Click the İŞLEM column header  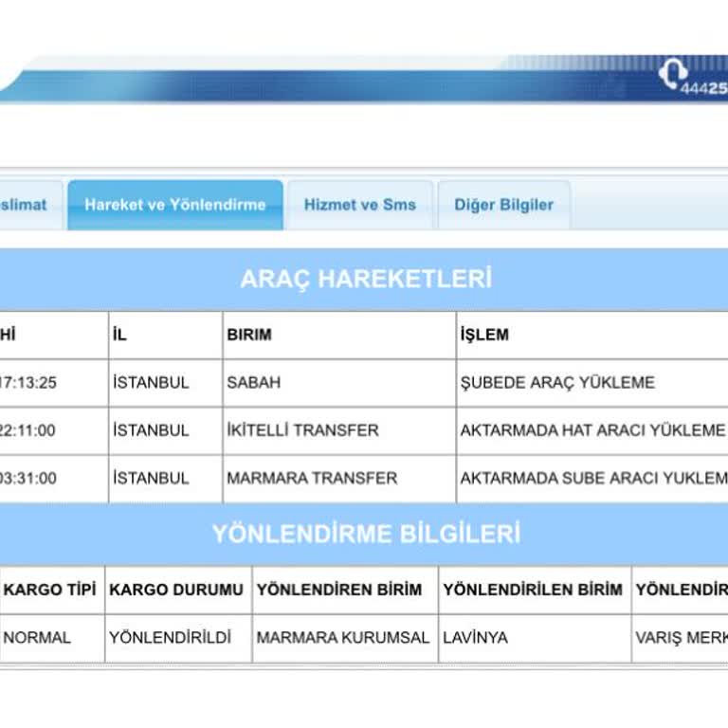point(592,335)
